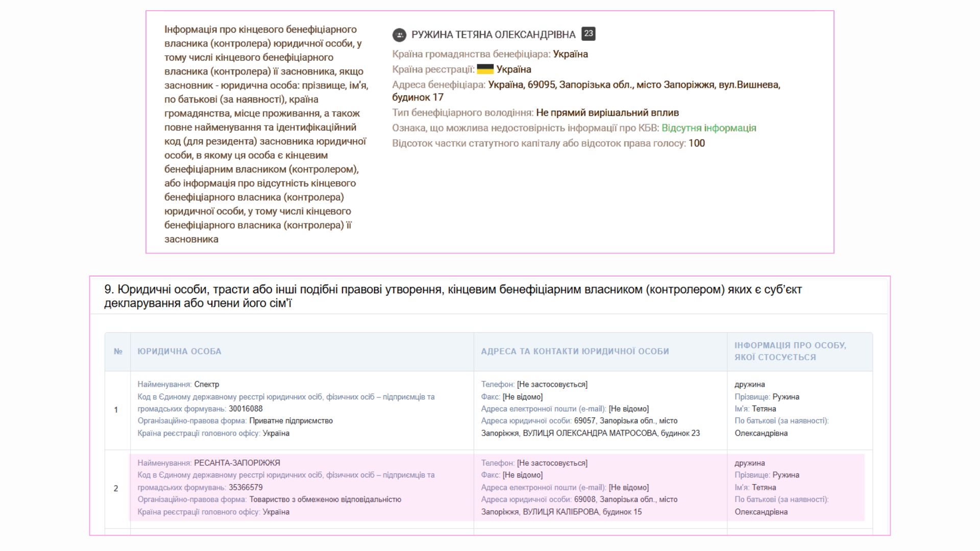Click green Відсутня інформація status text
This screenshot has width=980, height=551.
708,128
